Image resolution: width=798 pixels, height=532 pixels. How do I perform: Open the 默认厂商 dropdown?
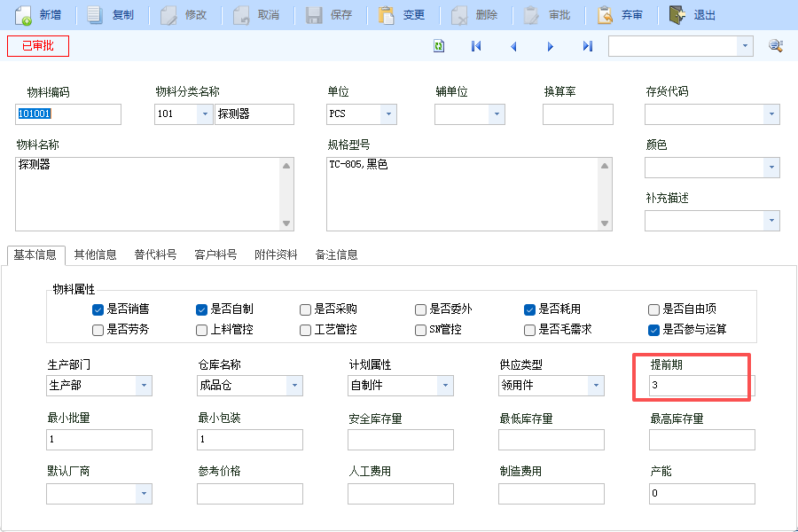coord(144,494)
